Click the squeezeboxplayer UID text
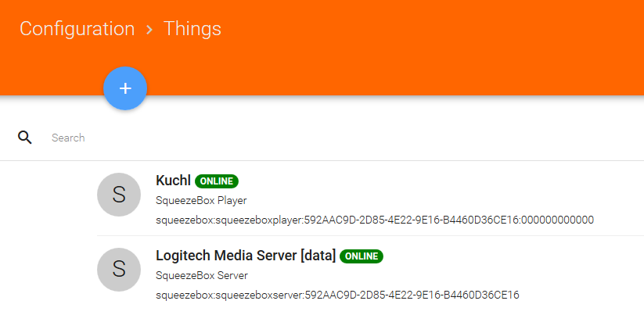This screenshot has height=333, width=644. point(375,220)
